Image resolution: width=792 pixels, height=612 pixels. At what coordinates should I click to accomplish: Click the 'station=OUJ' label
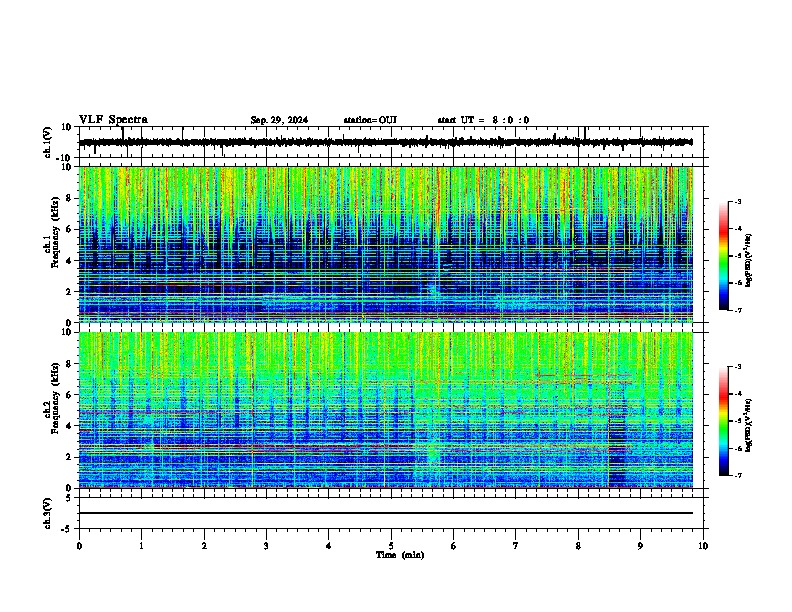(370, 120)
